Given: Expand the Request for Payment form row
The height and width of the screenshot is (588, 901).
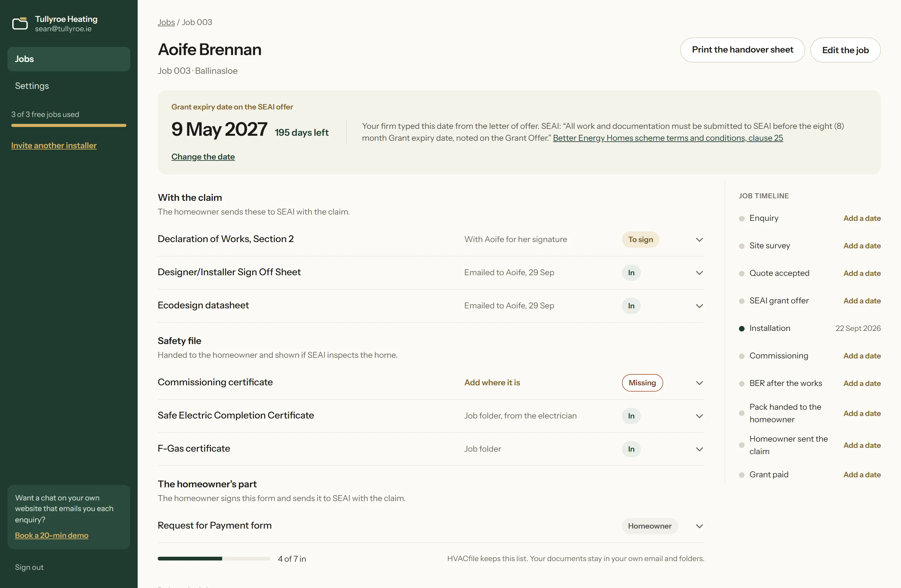Looking at the screenshot, I should [699, 526].
